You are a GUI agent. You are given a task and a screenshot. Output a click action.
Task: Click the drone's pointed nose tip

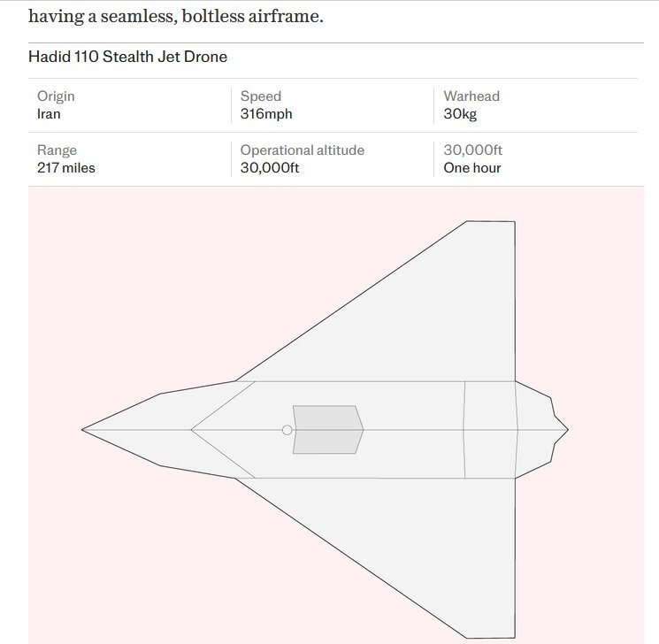click(x=84, y=430)
